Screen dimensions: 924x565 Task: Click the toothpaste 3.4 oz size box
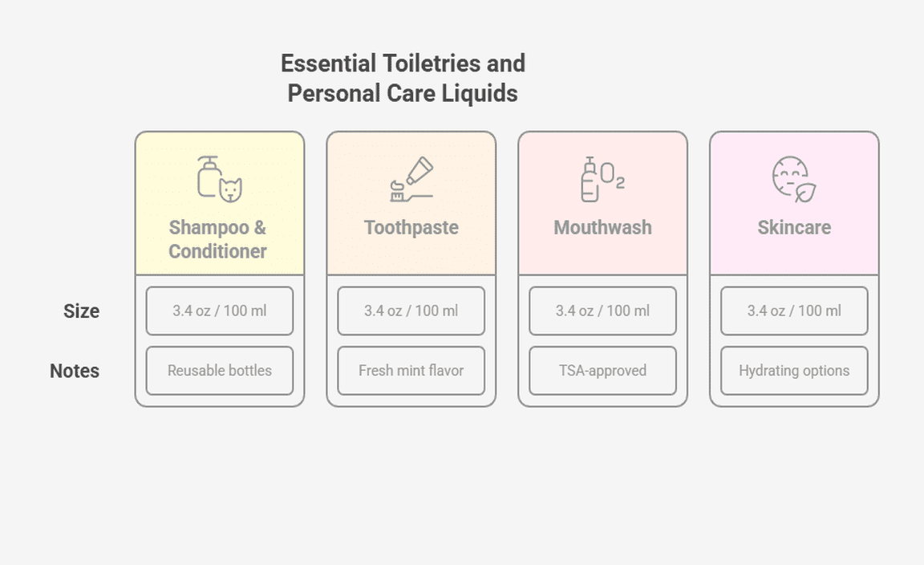click(411, 311)
